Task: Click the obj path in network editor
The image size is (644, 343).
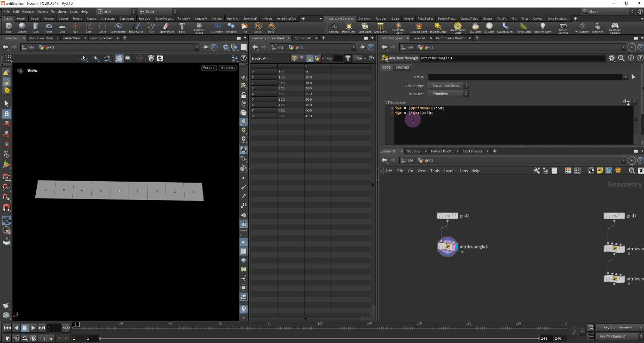Action: 407,160
